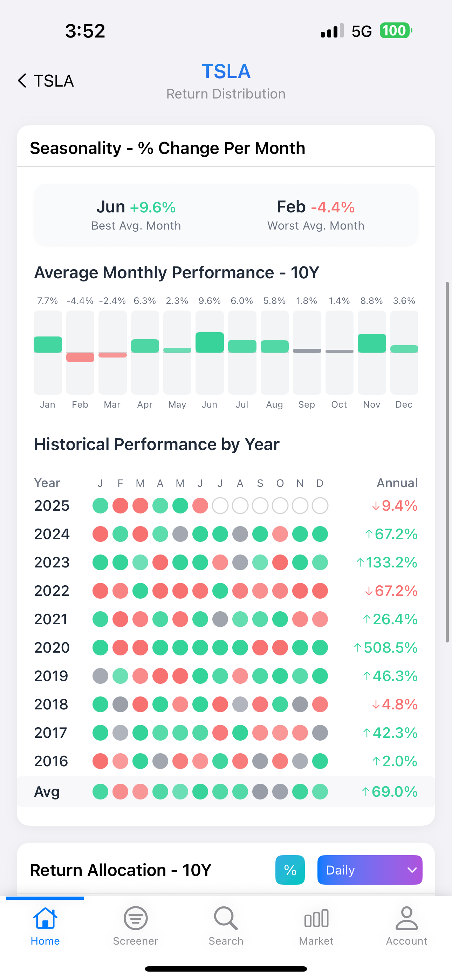452x980 pixels.
Task: Tap the 2019 January gray dot
Action: click(101, 676)
